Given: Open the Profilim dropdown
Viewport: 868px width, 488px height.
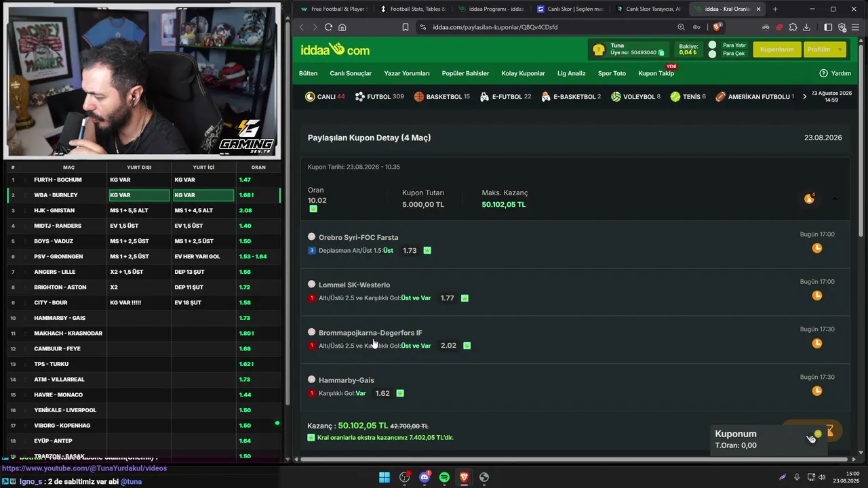Looking at the screenshot, I should tap(824, 49).
